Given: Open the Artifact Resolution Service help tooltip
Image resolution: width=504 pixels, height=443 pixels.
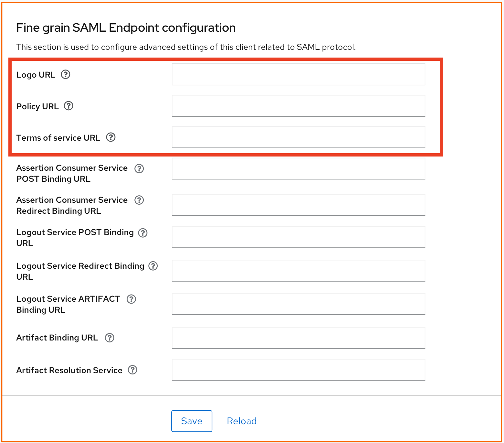Looking at the screenshot, I should (x=132, y=370).
